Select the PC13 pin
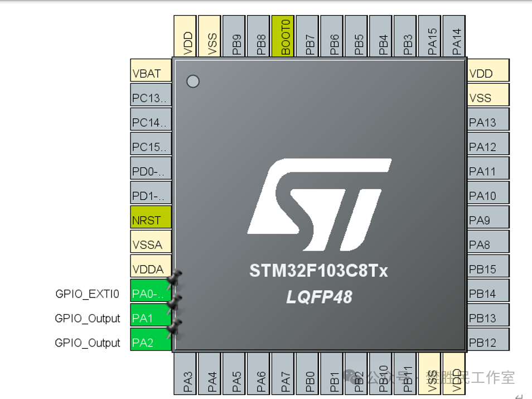The image size is (532, 399). click(x=151, y=95)
